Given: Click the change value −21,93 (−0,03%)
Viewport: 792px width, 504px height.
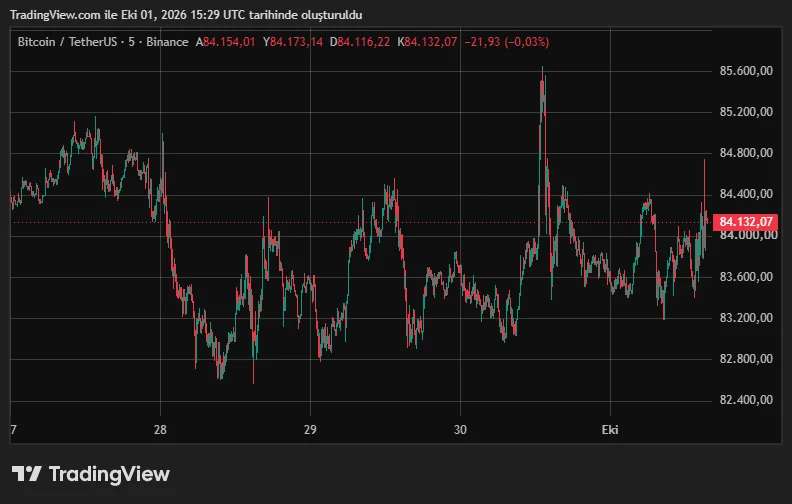Looking at the screenshot, I should coord(507,42).
